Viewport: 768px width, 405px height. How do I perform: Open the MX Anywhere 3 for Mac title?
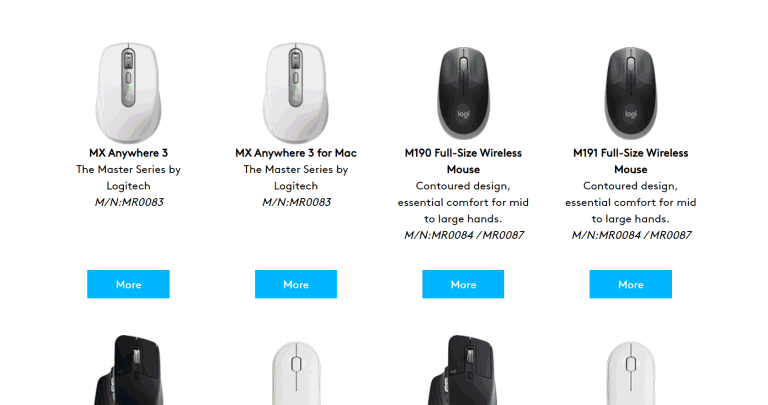pyautogui.click(x=296, y=153)
